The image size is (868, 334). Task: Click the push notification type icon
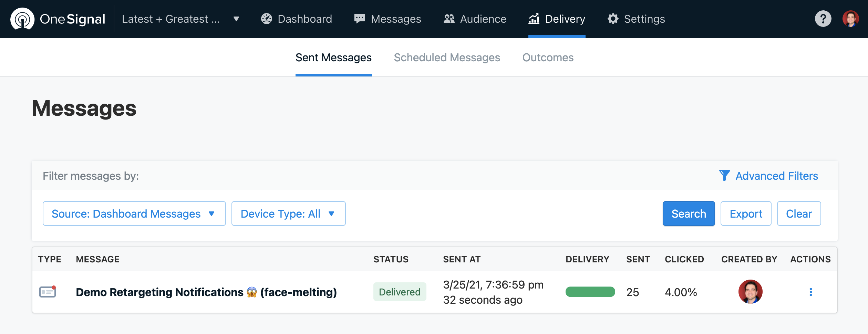48,292
